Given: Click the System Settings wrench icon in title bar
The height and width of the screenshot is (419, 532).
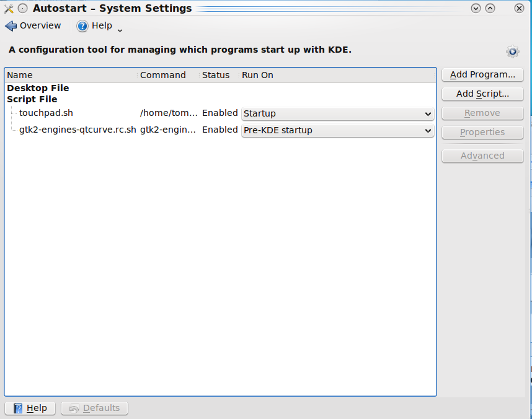Looking at the screenshot, I should pos(9,9).
